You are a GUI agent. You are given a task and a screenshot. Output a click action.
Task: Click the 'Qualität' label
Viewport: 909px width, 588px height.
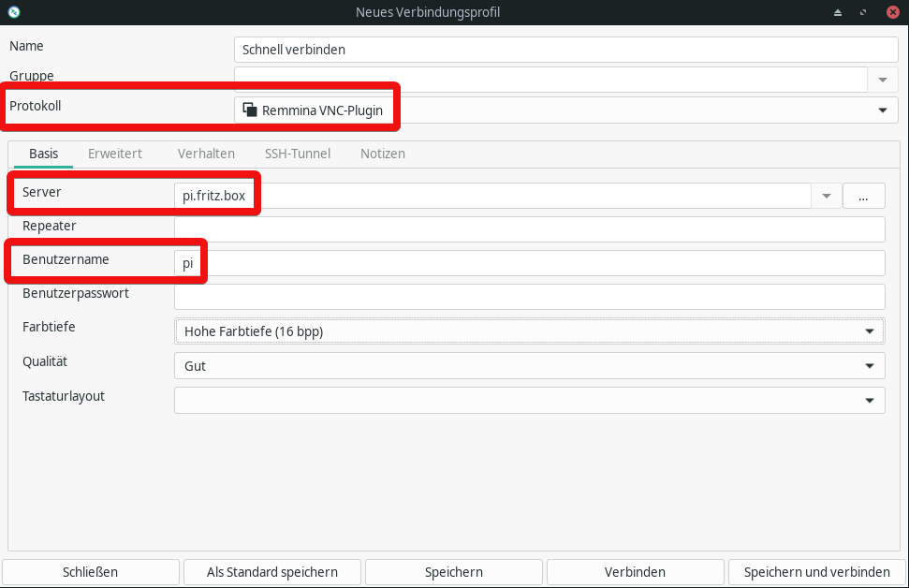[x=45, y=361]
